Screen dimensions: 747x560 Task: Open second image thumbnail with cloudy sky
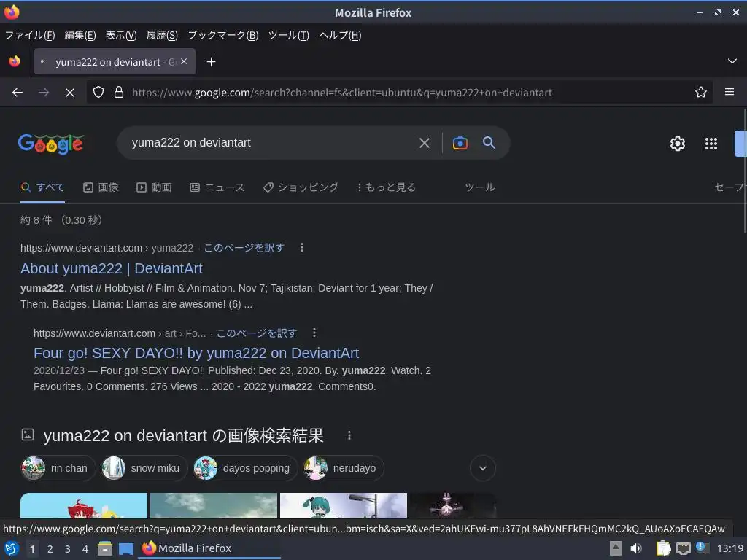(x=214, y=506)
